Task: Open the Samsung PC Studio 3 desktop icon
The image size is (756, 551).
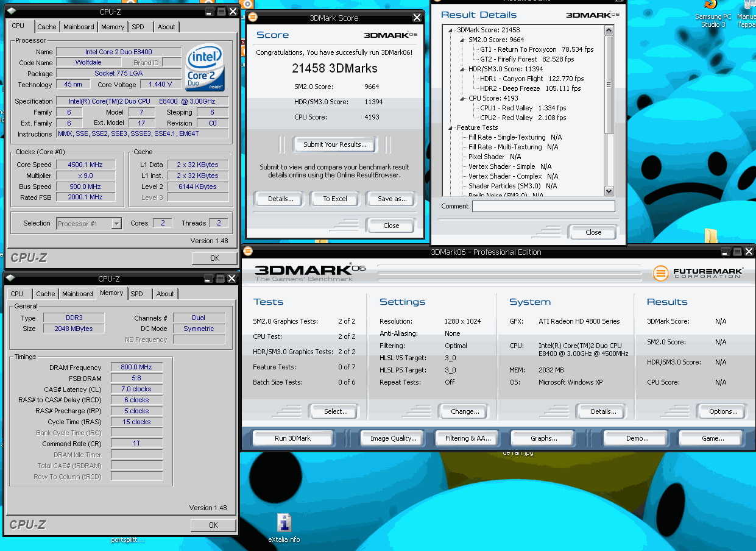Action: (713, 15)
